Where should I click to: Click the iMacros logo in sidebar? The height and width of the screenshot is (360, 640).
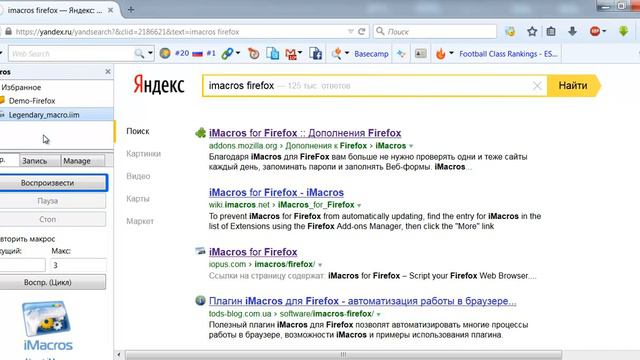tap(48, 326)
